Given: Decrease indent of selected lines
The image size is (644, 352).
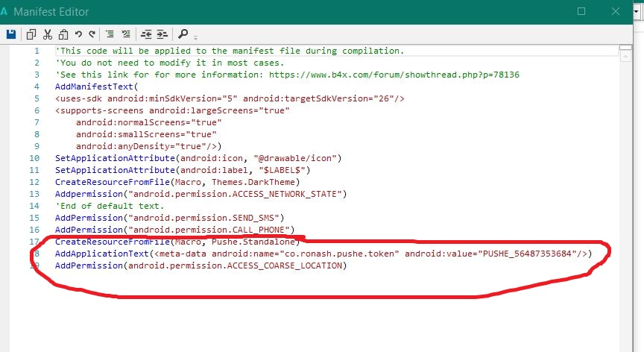Looking at the screenshot, I should tap(145, 34).
